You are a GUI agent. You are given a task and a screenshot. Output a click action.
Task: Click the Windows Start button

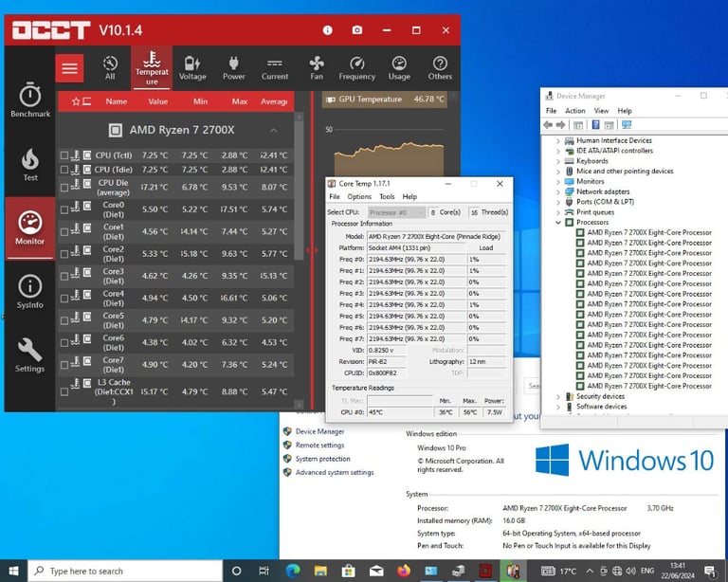(x=14, y=571)
